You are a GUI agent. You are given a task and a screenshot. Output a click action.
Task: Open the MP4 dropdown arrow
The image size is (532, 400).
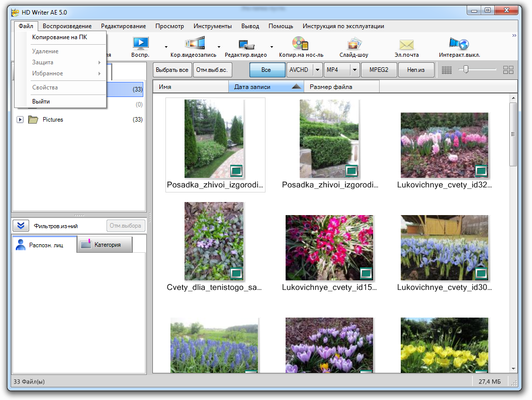(x=354, y=70)
